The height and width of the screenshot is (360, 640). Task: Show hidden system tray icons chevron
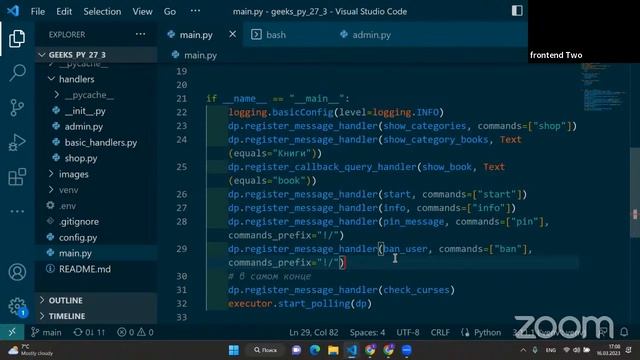(x=523, y=350)
